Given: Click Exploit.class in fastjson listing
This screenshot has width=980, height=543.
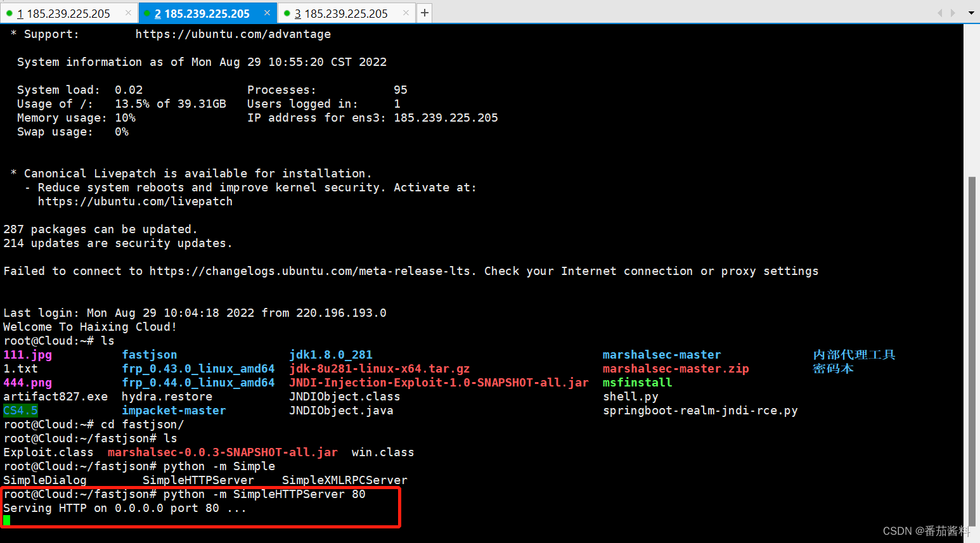Looking at the screenshot, I should pos(48,452).
